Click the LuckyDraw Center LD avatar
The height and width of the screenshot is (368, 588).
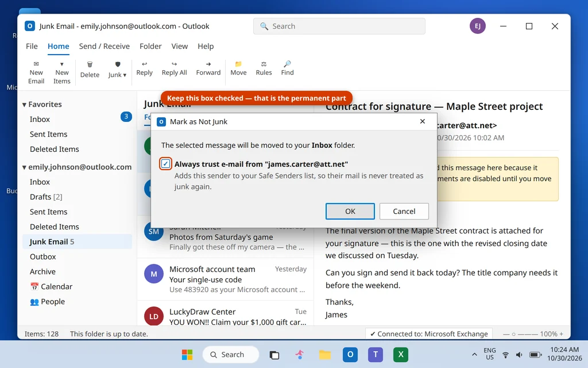[154, 317]
